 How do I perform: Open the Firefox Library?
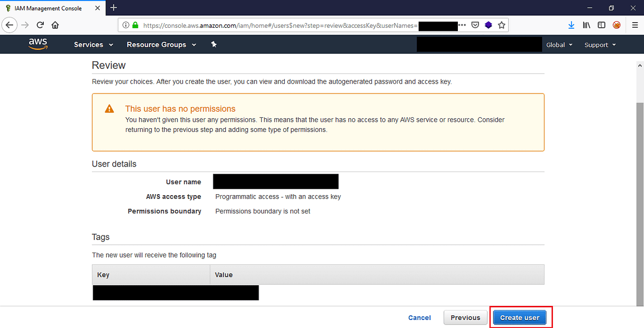pyautogui.click(x=586, y=25)
